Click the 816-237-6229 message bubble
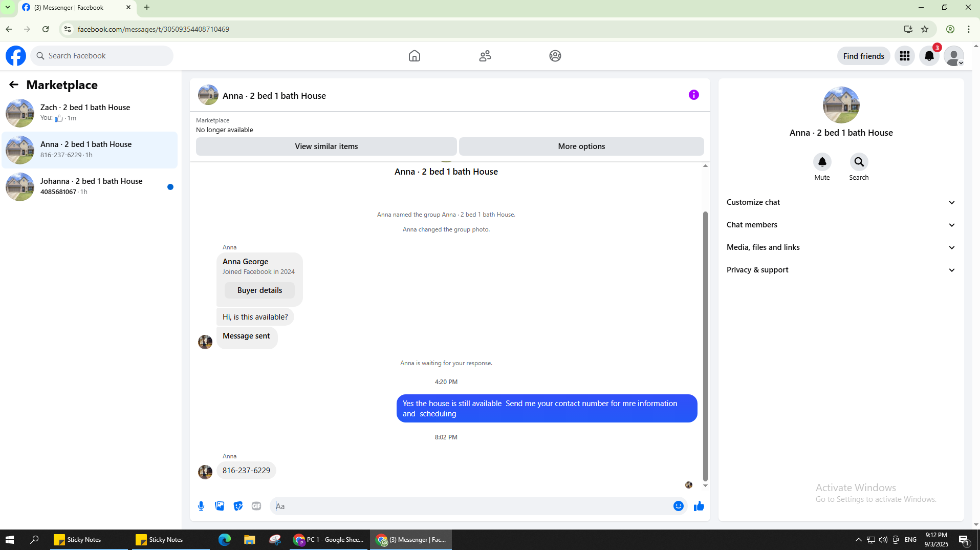The width and height of the screenshot is (980, 550). point(246,471)
